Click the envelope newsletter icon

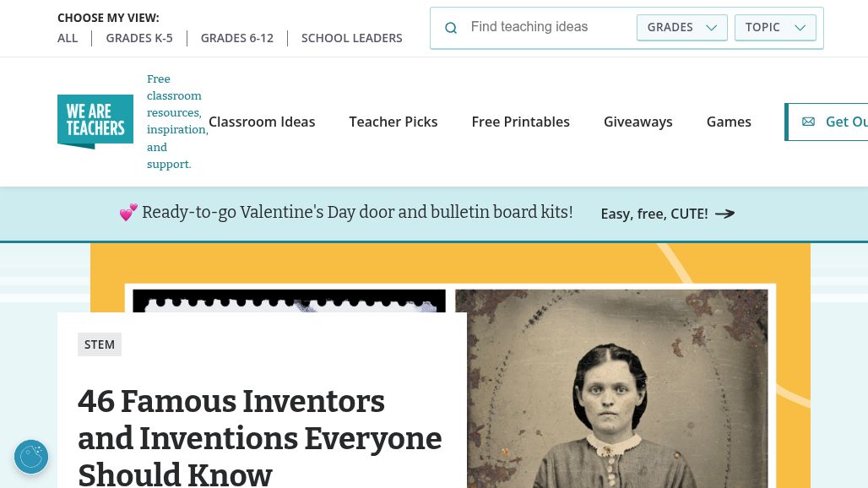point(808,122)
